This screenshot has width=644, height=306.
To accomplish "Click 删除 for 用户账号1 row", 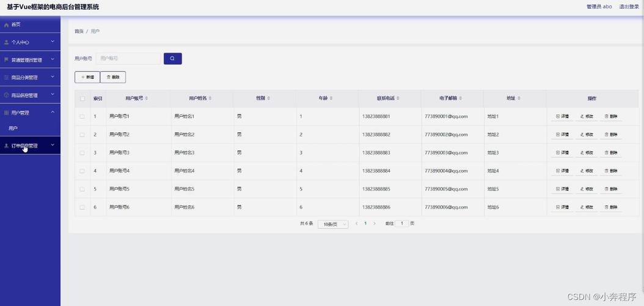I will tap(611, 116).
